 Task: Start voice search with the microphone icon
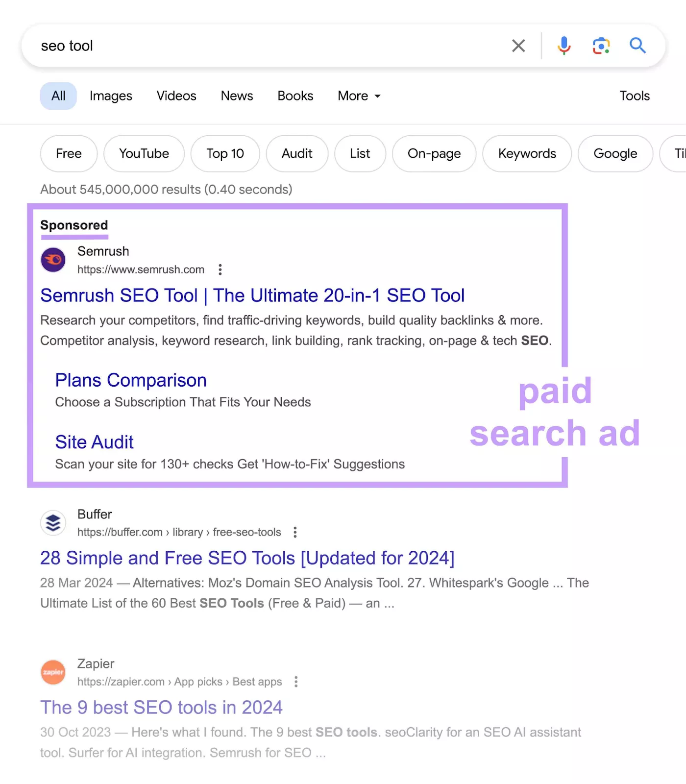coord(564,46)
